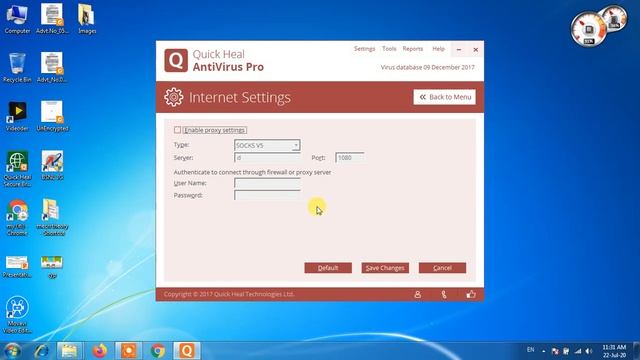Click Back to Menu button
The width and height of the screenshot is (640, 360).
coord(444,97)
